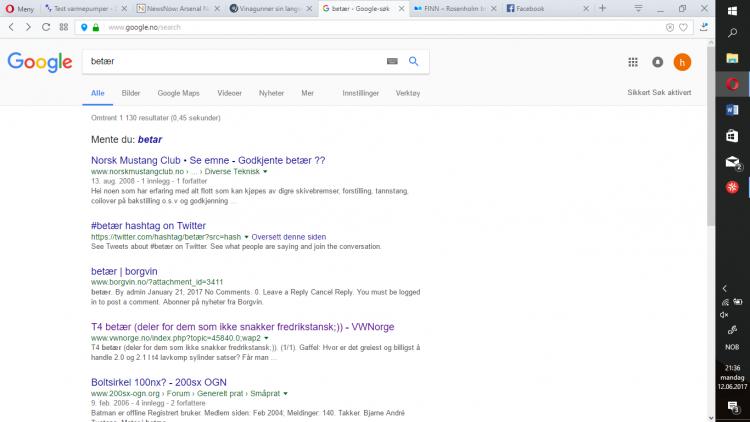Open #betær hashtag on Twitter result

coord(148,225)
